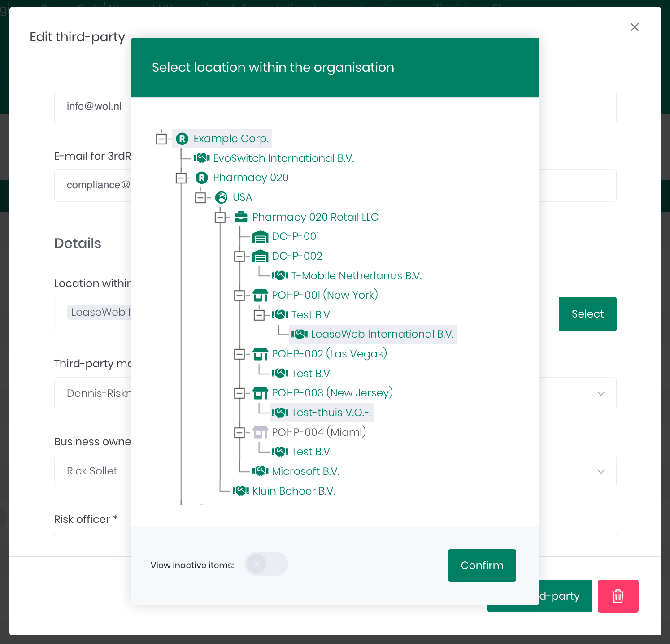Select Kluin Beheer B.V. label

pyautogui.click(x=294, y=491)
